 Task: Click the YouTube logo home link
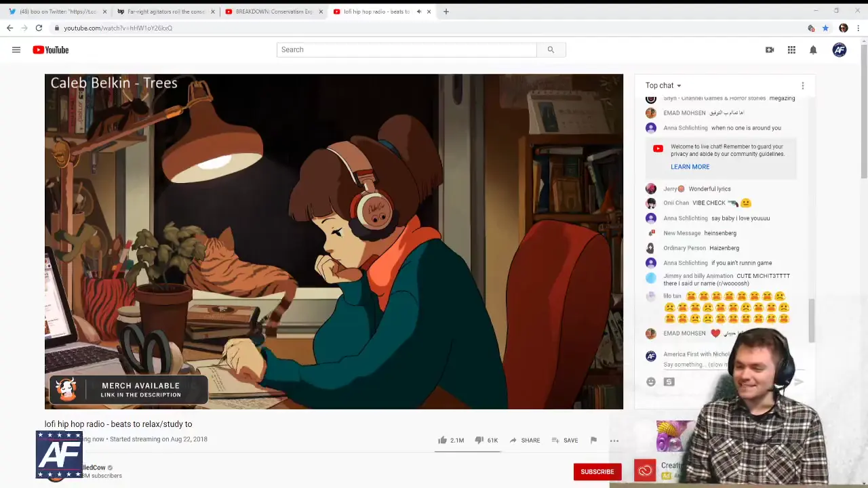point(51,49)
